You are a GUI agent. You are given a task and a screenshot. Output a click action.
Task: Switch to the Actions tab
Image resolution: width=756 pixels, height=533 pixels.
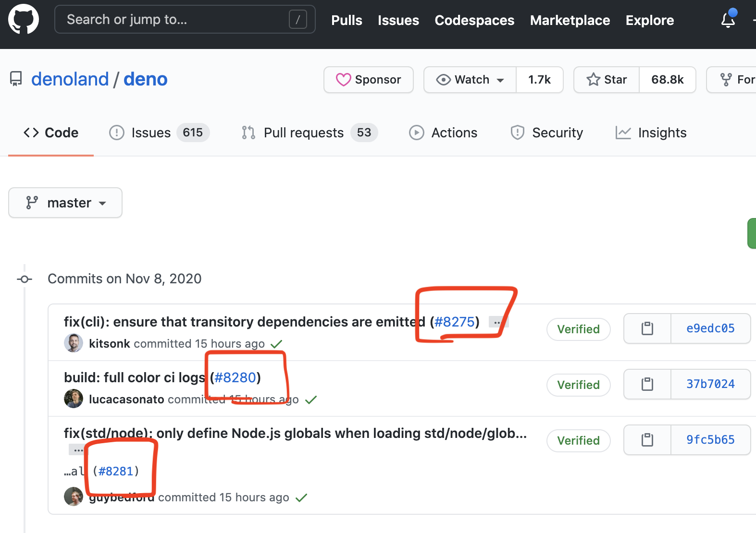click(443, 133)
